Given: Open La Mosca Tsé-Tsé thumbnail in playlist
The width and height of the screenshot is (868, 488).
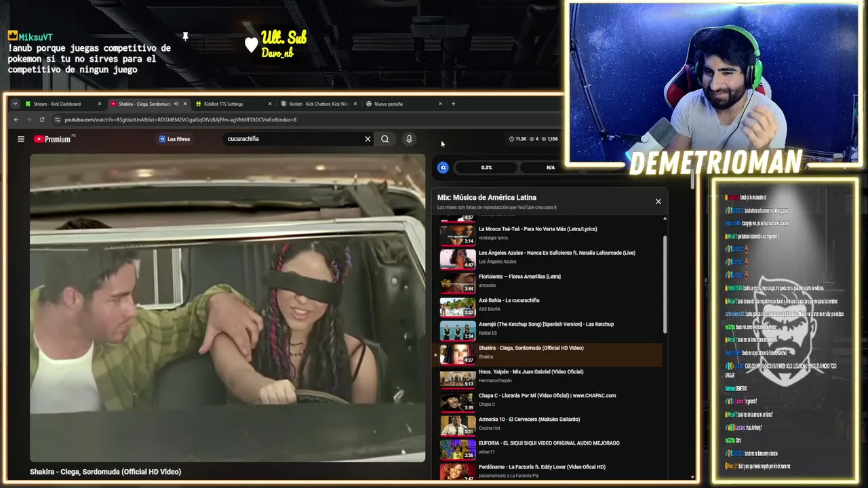Looking at the screenshot, I should coord(458,235).
